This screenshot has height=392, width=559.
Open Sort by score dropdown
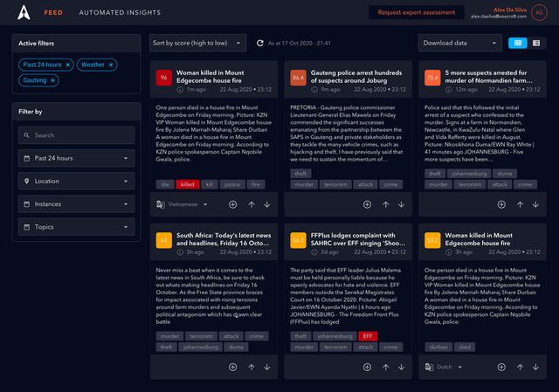tap(198, 43)
